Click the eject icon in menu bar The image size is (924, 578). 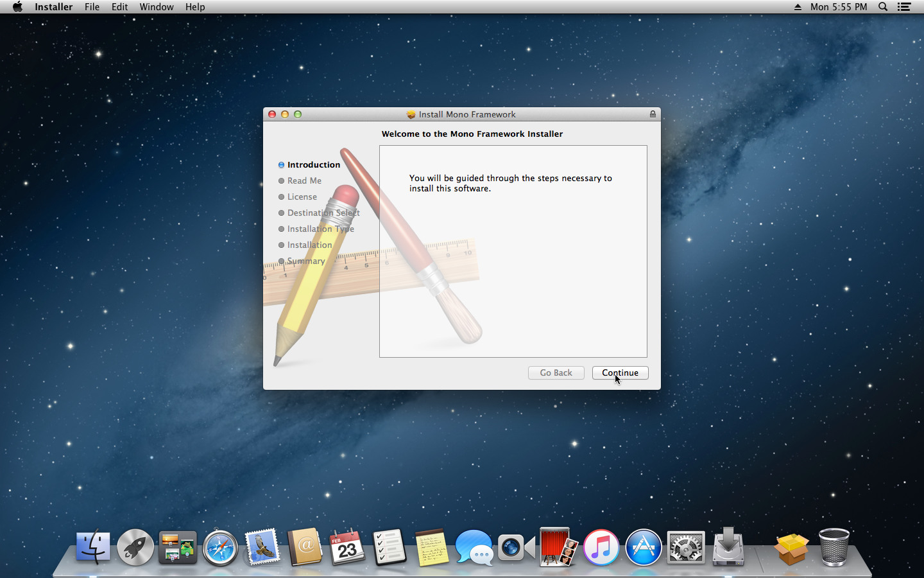point(798,7)
